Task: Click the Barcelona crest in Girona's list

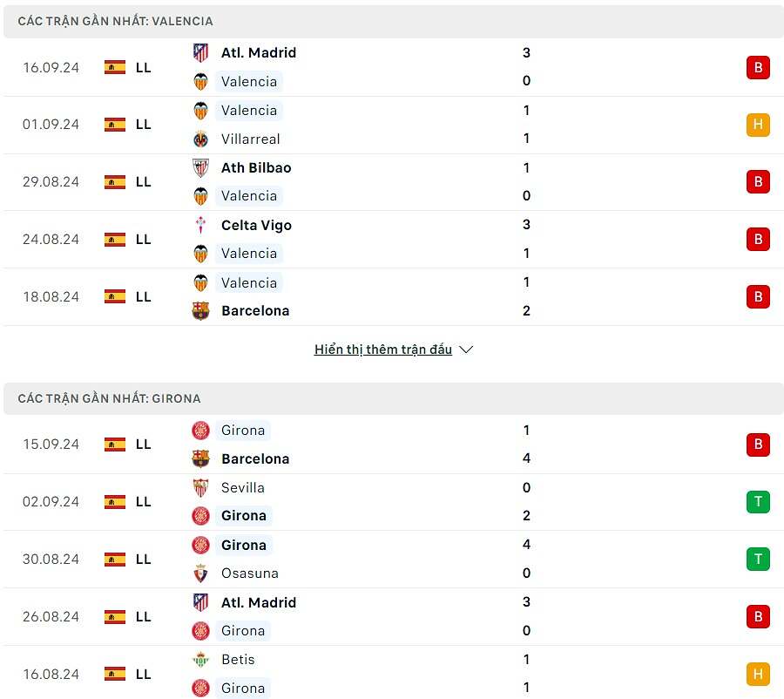Action: point(200,458)
